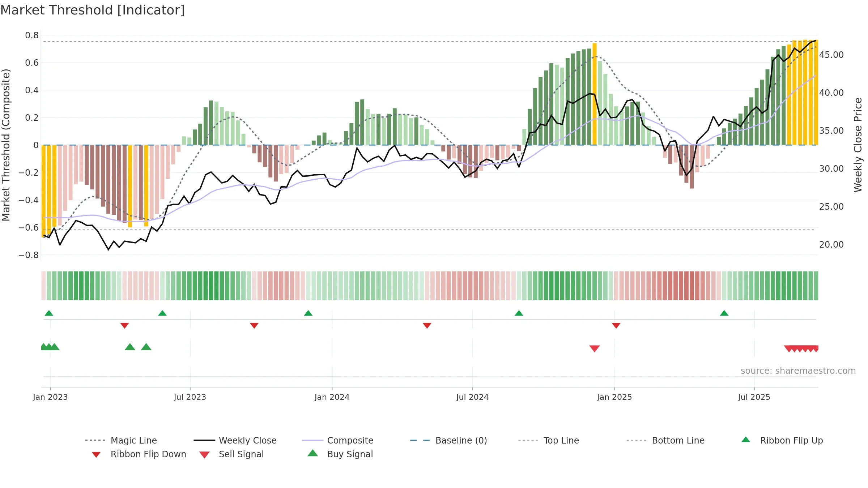Click the ribbon flip down marker at Jan 2025
The image size is (868, 488).
pyautogui.click(x=616, y=326)
